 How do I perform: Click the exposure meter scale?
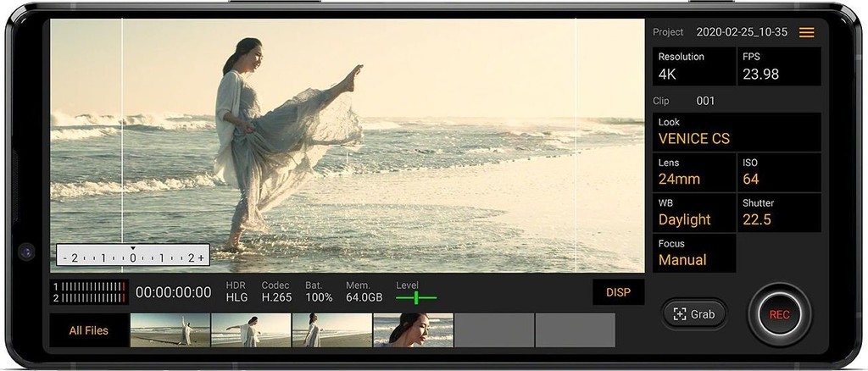click(133, 257)
